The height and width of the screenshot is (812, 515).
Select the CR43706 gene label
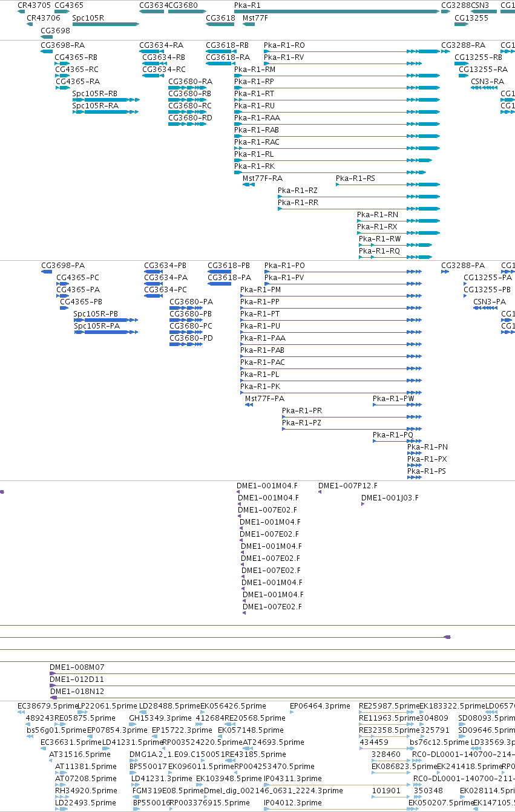(44, 18)
